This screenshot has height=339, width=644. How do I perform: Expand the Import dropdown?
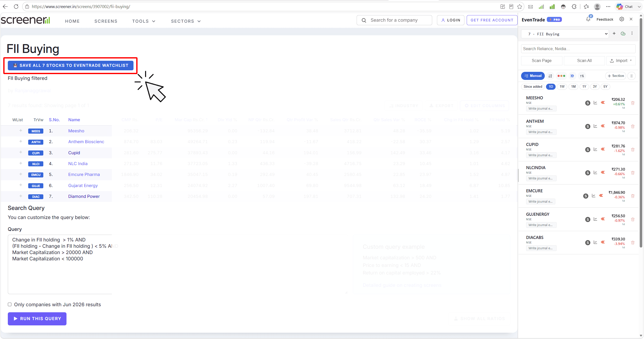point(621,61)
